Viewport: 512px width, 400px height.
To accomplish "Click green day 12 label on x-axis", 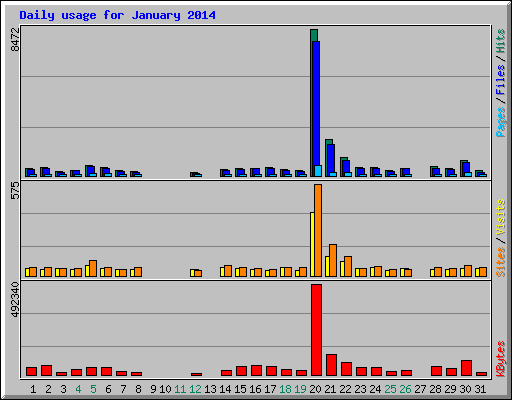I will (x=195, y=389).
